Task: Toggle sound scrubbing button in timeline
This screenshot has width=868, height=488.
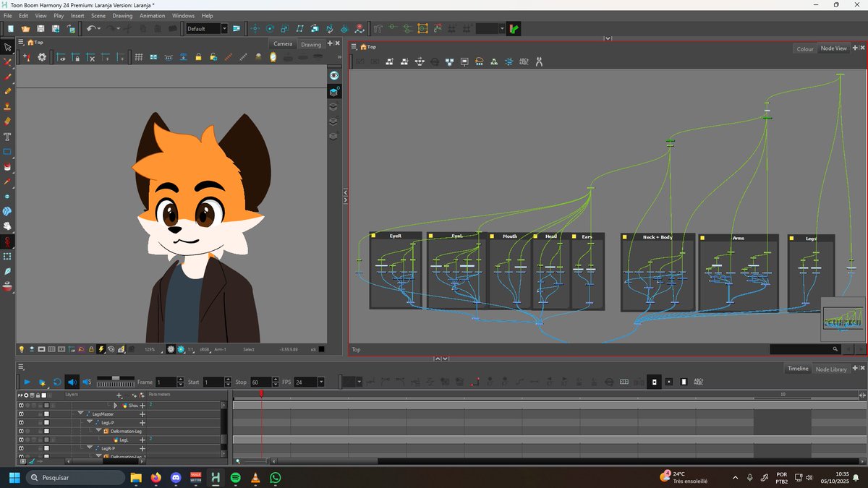Action: click(x=86, y=382)
